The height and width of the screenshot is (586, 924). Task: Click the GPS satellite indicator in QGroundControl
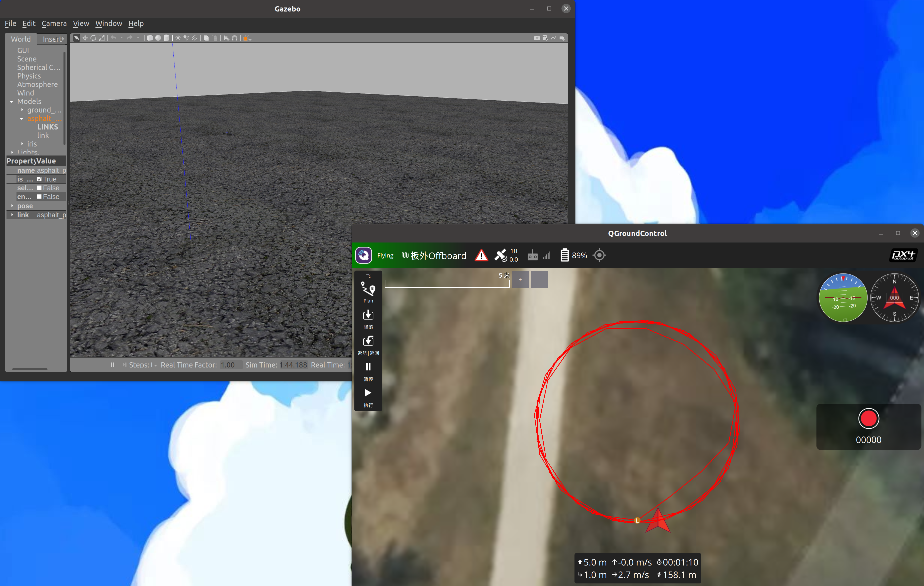506,255
